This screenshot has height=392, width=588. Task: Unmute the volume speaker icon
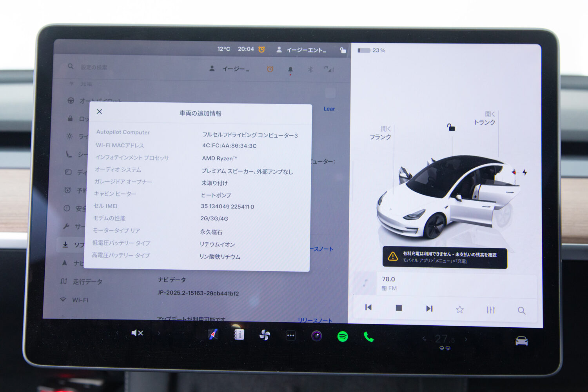pyautogui.click(x=137, y=333)
